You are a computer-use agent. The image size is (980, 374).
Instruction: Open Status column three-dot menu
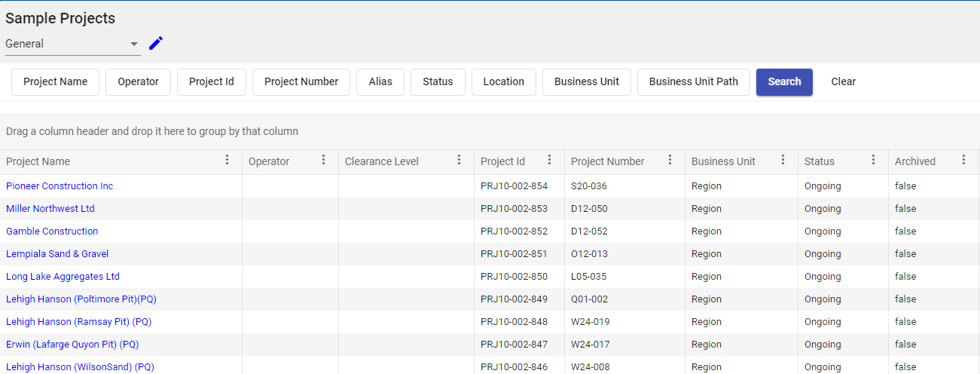[x=873, y=160]
